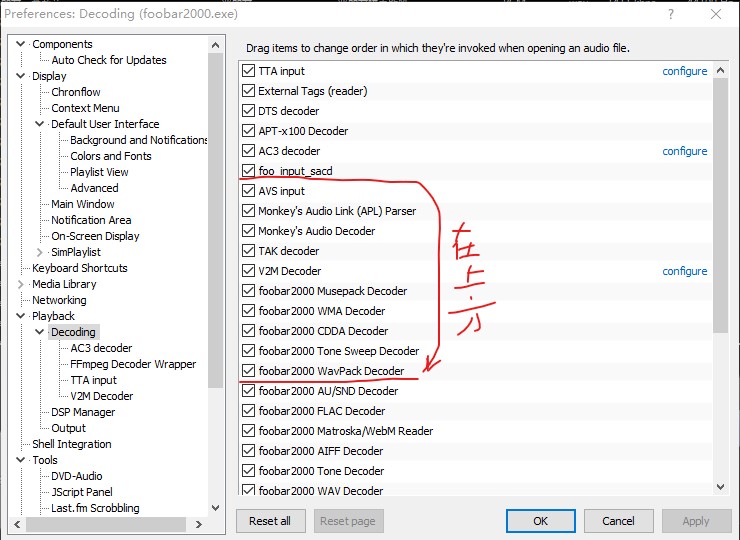Toggle the foo_input_sacd checkbox
The height and width of the screenshot is (540, 740).
tap(249, 171)
